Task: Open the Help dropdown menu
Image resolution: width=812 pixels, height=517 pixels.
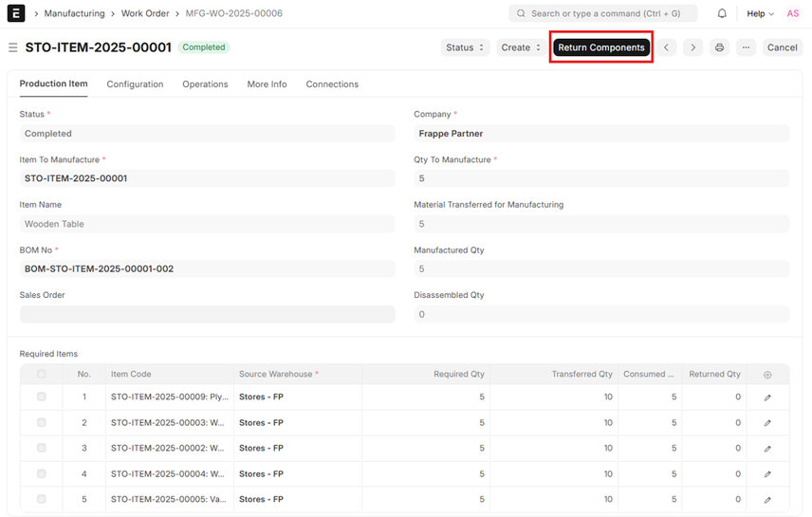Action: pyautogui.click(x=760, y=13)
